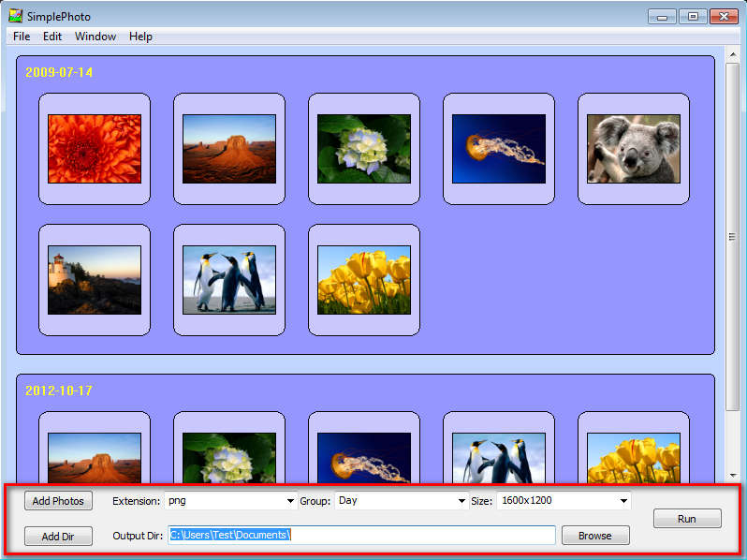
Task: Open the Window menu
Action: pos(95,37)
